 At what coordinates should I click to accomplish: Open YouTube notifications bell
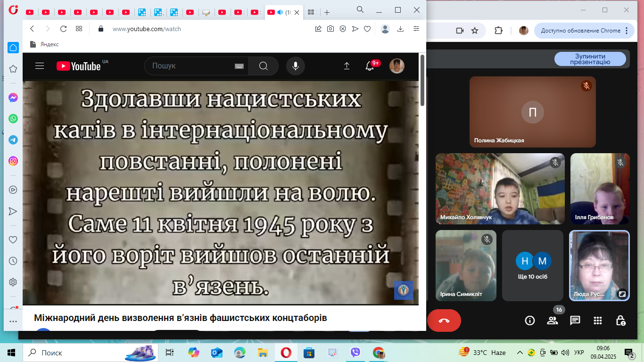click(370, 66)
